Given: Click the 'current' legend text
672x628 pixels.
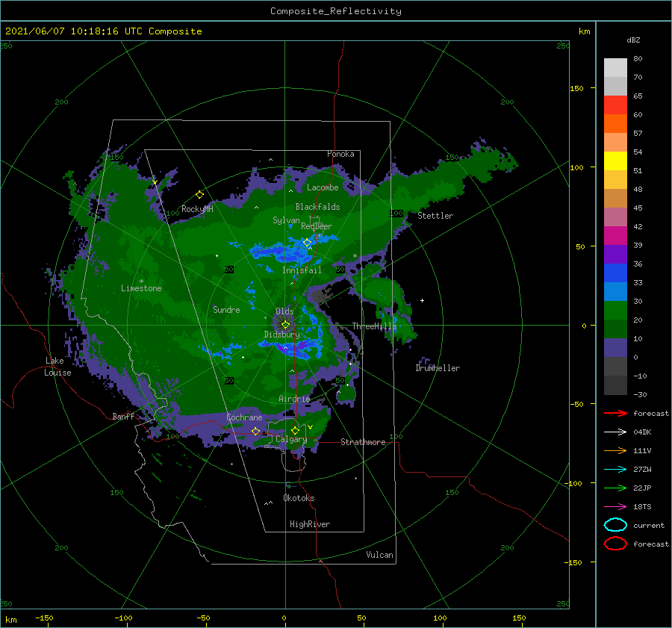Looking at the screenshot, I should (649, 526).
